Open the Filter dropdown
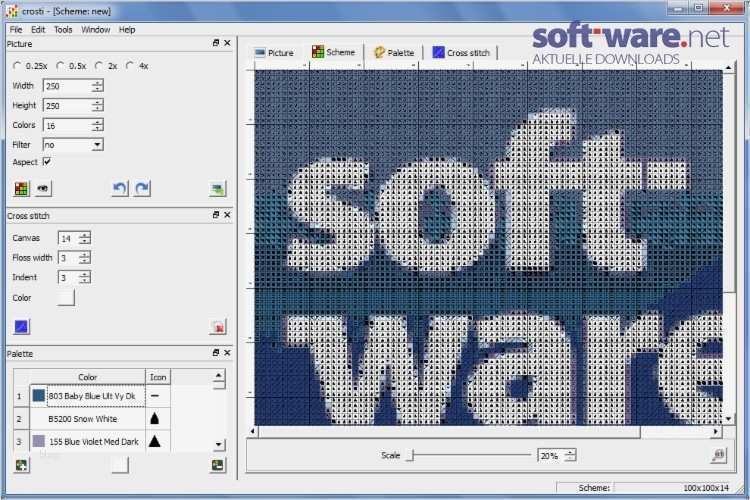Screen dimensions: 750x500 tap(97, 144)
